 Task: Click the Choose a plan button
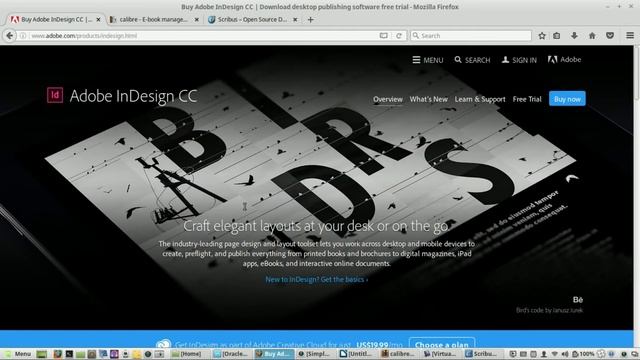[x=442, y=345]
